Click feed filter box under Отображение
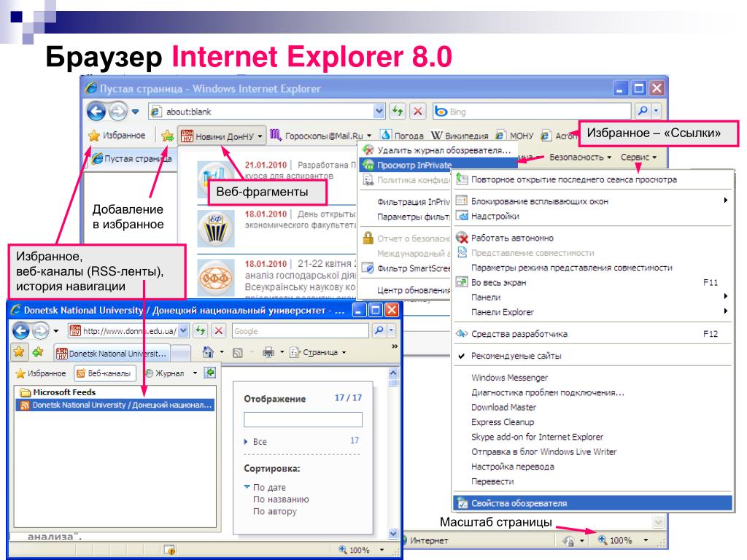 [303, 419]
